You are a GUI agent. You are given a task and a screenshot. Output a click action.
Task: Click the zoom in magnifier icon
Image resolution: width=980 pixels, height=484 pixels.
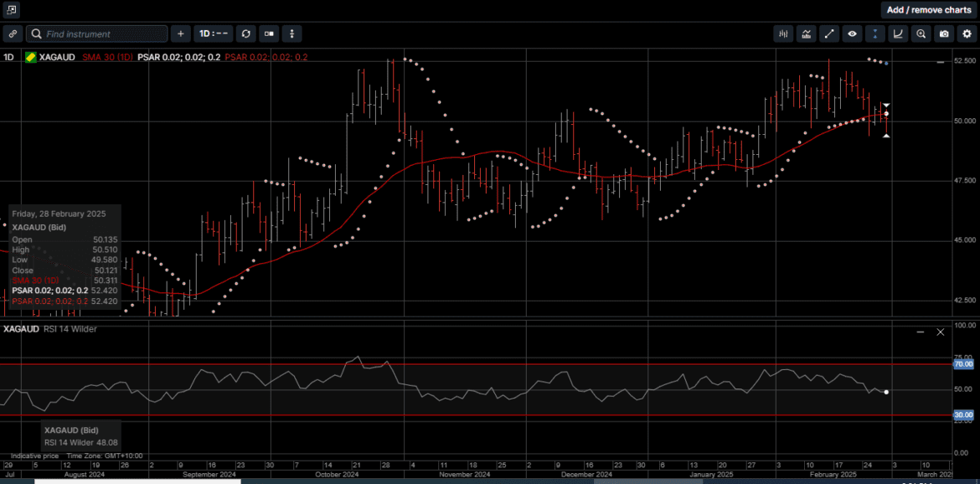pyautogui.click(x=921, y=34)
